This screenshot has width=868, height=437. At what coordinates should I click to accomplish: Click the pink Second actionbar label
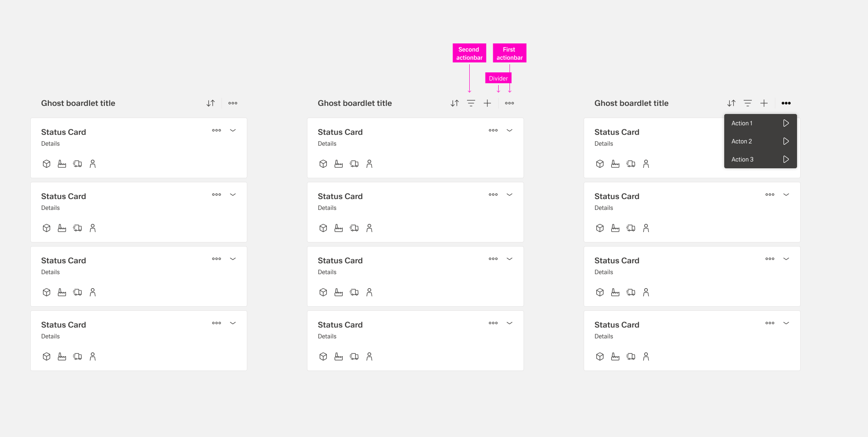pos(469,53)
